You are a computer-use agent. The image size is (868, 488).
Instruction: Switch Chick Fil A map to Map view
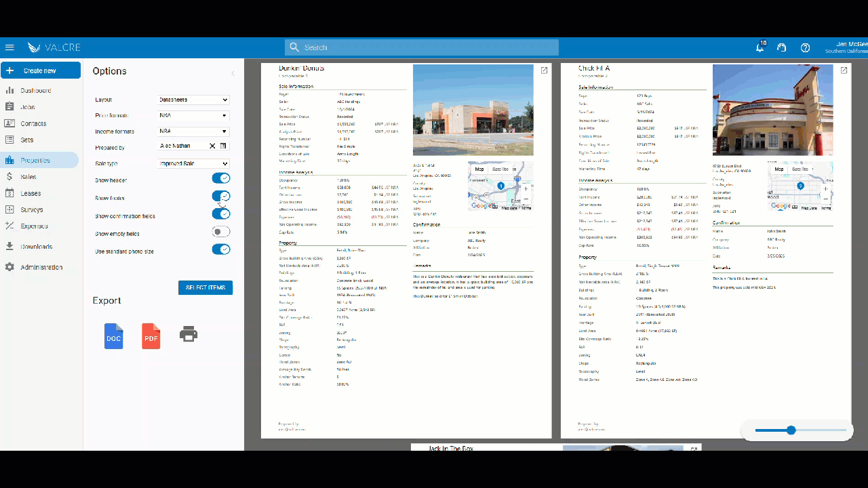pyautogui.click(x=779, y=169)
